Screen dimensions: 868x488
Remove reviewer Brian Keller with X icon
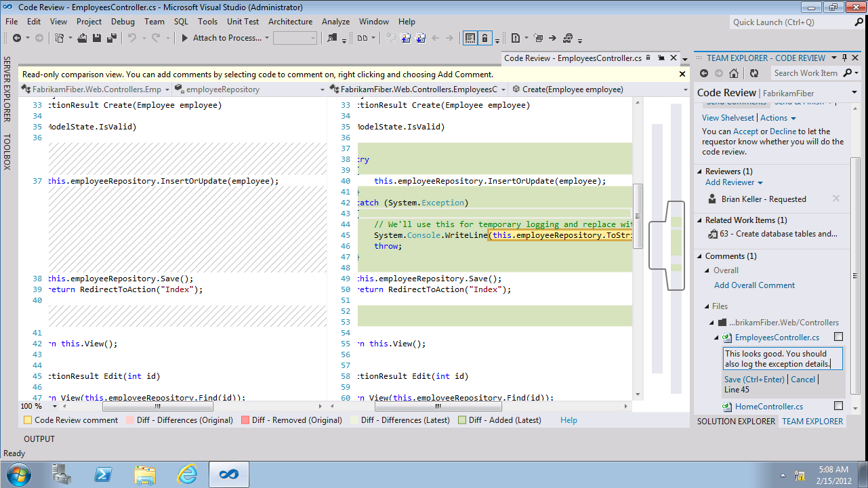coord(835,199)
